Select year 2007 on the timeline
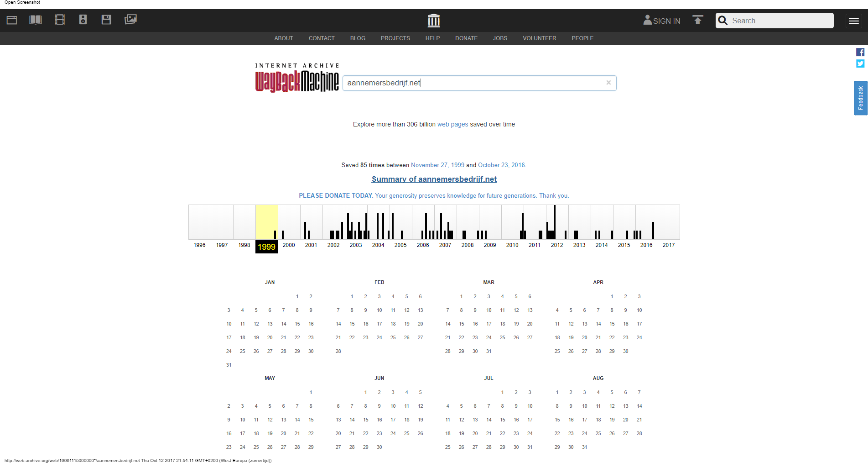This screenshot has height=463, width=868. coord(445,245)
